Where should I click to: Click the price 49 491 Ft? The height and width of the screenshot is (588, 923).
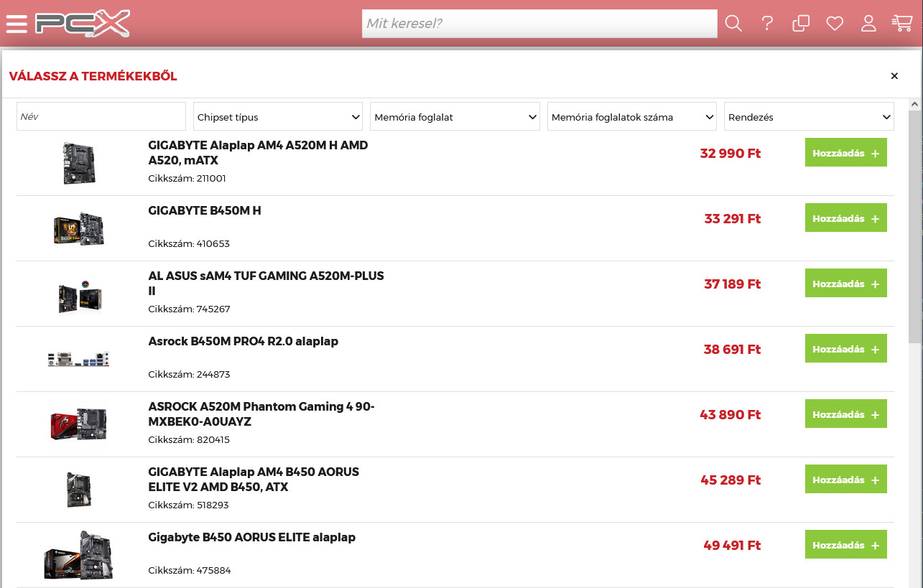click(732, 546)
